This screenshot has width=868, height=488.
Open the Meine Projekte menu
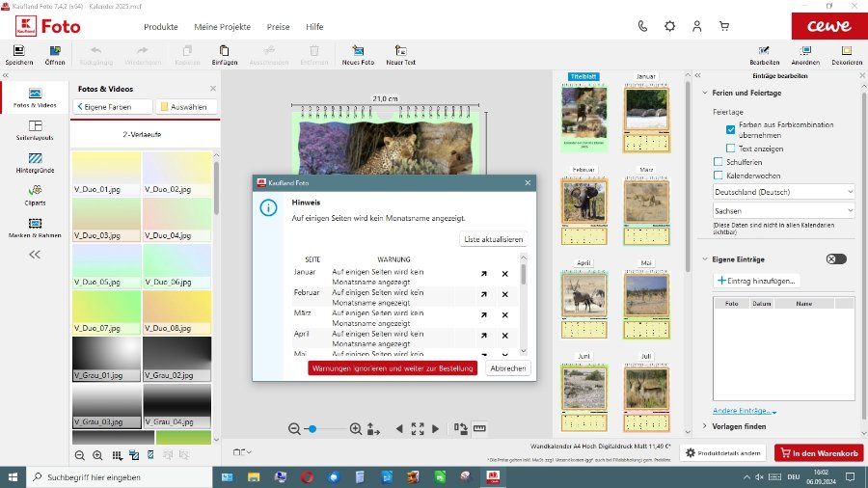click(x=221, y=26)
